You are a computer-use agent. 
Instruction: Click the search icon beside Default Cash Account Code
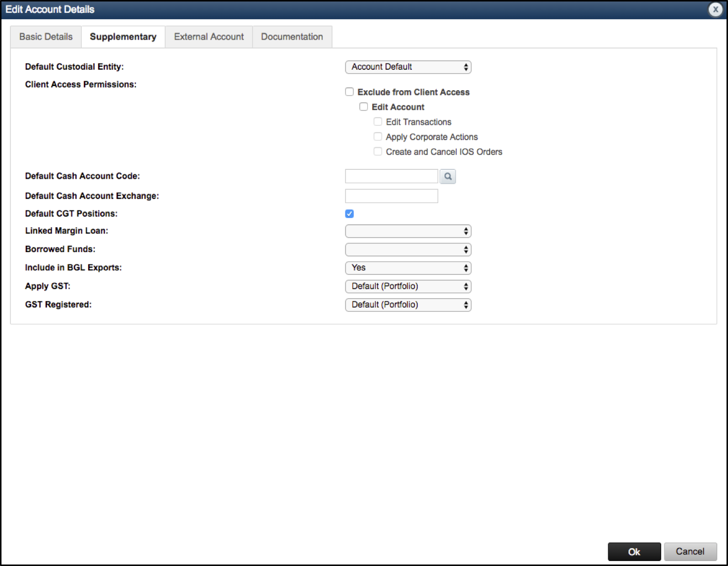(448, 176)
